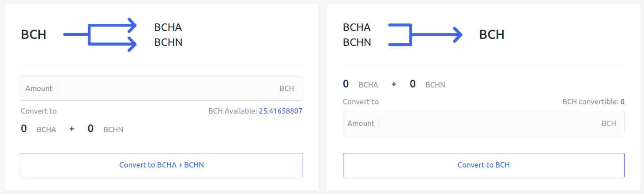
Task: Click the BCHN label beside split arrows
Action: pyautogui.click(x=168, y=42)
